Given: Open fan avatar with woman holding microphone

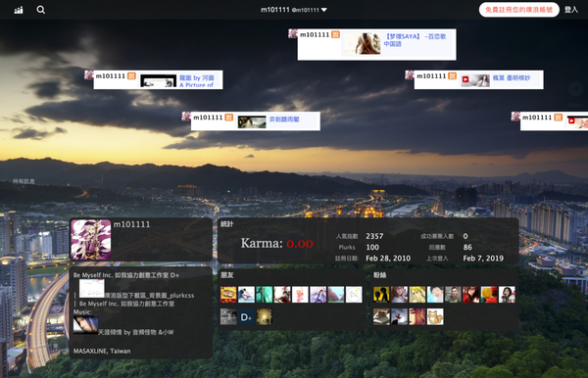Looking at the screenshot, I should (x=507, y=295).
